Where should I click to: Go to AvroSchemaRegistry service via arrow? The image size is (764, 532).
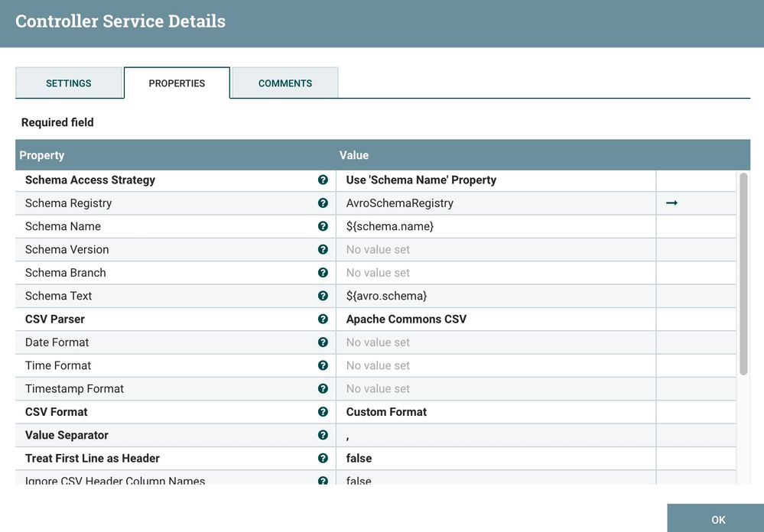(x=671, y=203)
